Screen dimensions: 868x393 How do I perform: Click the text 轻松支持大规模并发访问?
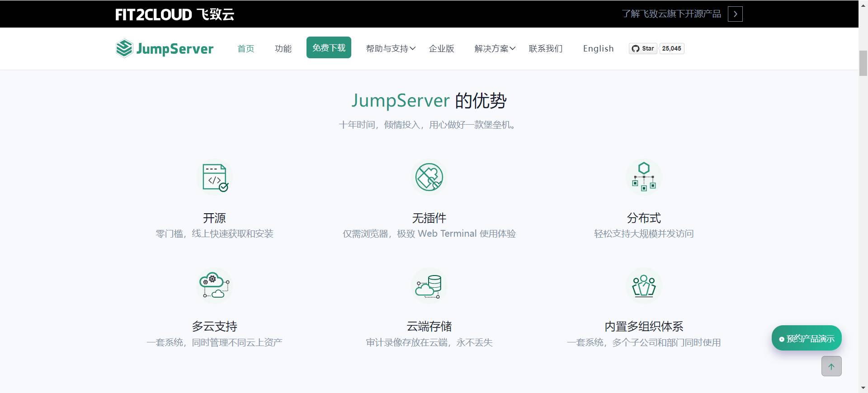(x=644, y=234)
